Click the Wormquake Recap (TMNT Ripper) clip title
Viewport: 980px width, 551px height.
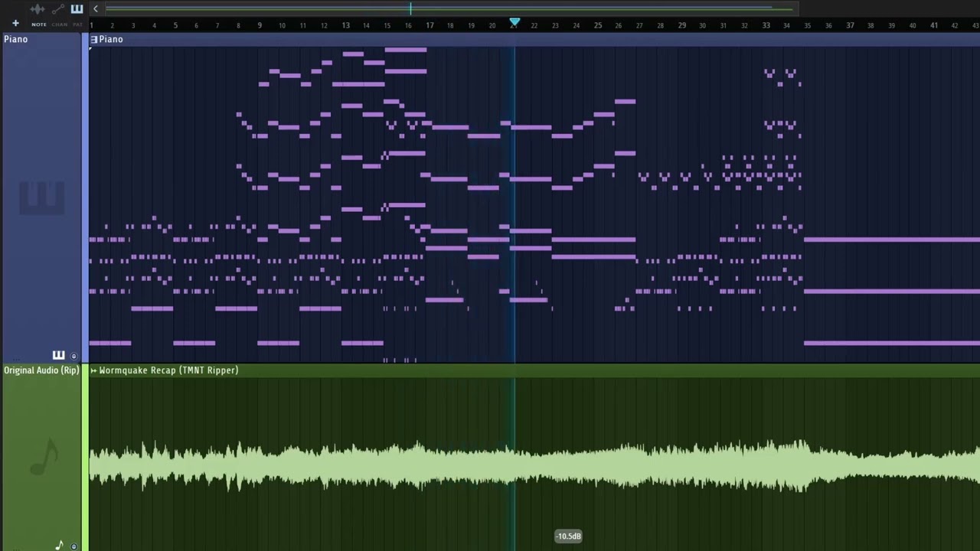point(169,370)
